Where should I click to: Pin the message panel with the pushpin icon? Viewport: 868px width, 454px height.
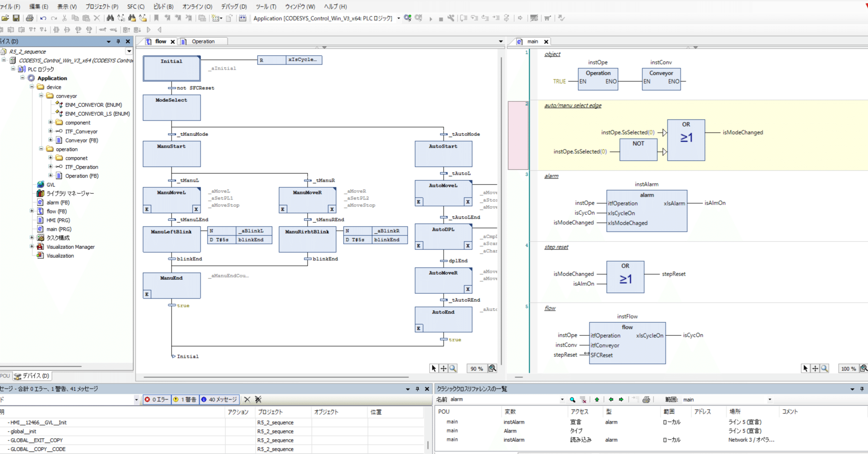[x=417, y=389]
